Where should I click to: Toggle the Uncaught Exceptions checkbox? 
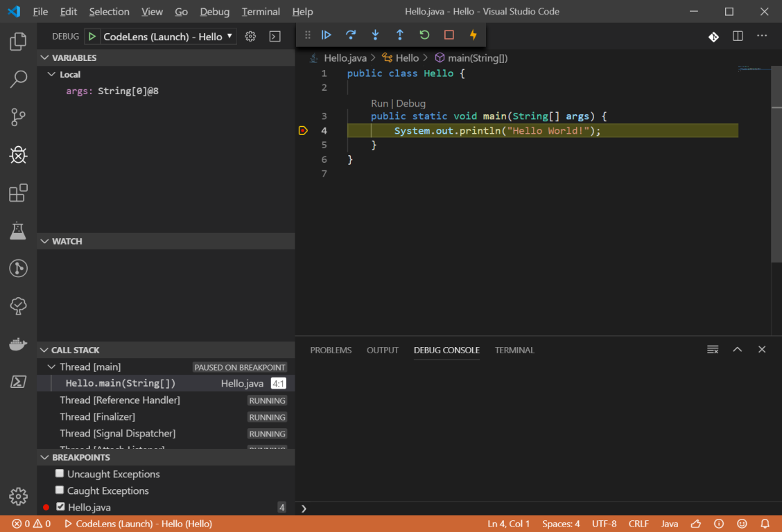tap(60, 473)
